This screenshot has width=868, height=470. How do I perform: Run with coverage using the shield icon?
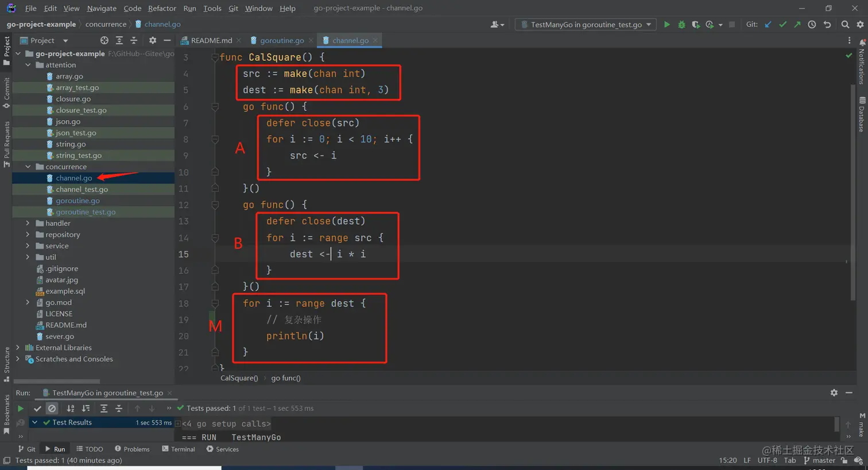click(696, 25)
